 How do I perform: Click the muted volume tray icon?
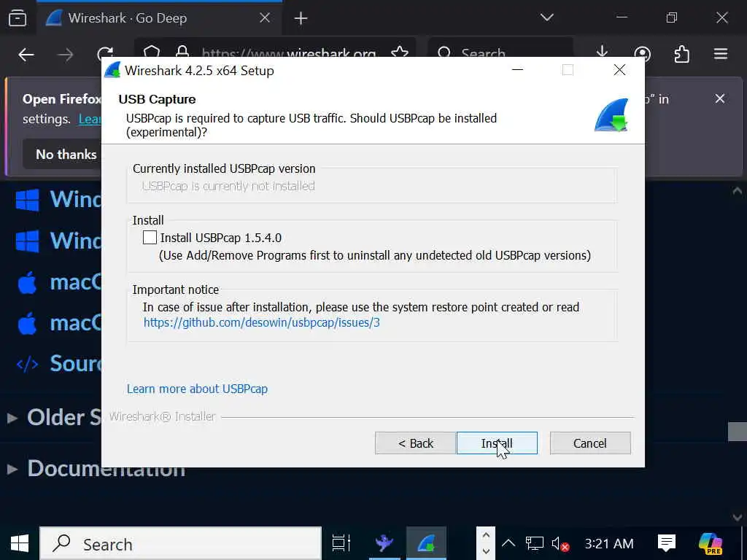(x=560, y=543)
